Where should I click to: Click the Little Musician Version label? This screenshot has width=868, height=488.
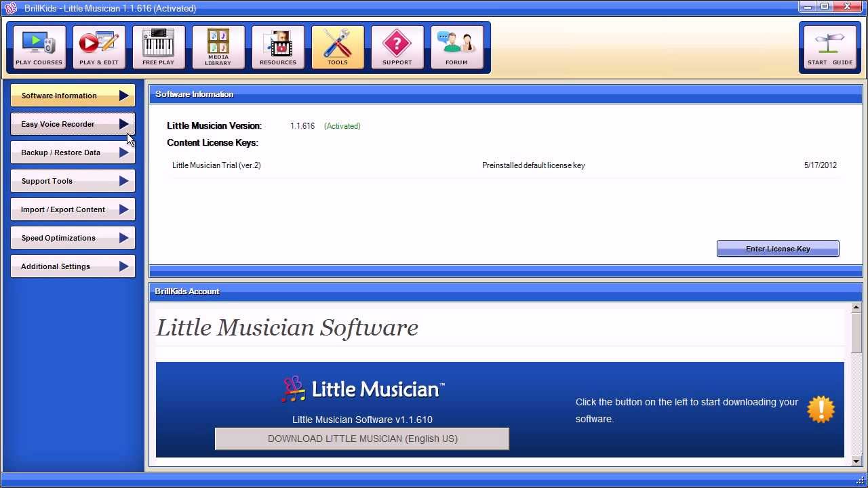214,126
